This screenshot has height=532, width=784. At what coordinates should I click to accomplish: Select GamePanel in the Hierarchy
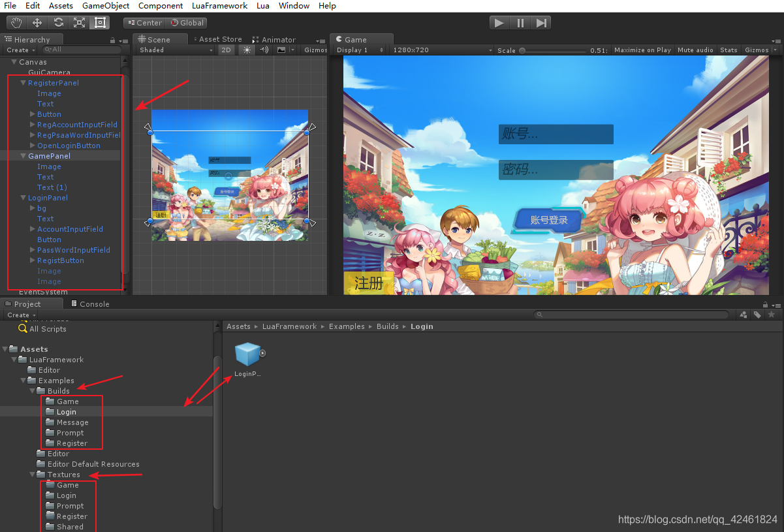coord(49,156)
